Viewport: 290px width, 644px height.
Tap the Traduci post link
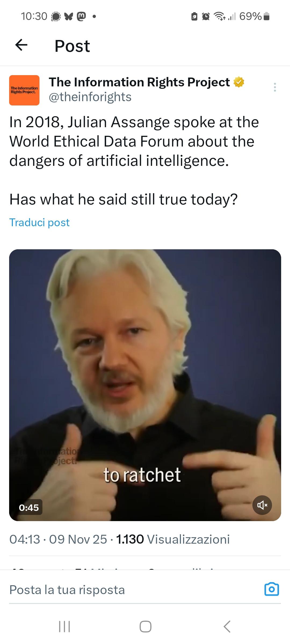coord(39,222)
